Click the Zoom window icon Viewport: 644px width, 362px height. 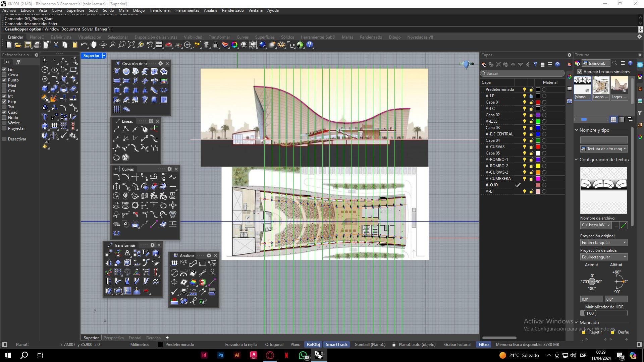122,45
